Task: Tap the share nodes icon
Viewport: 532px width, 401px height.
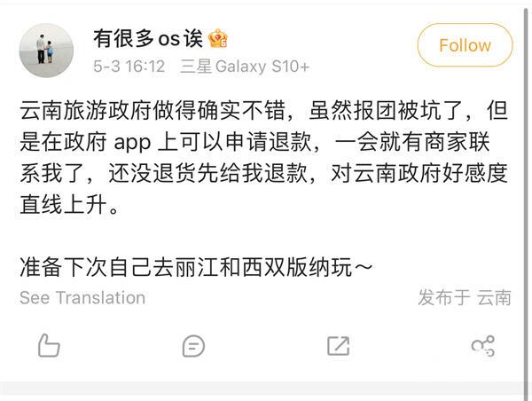Action: (483, 346)
